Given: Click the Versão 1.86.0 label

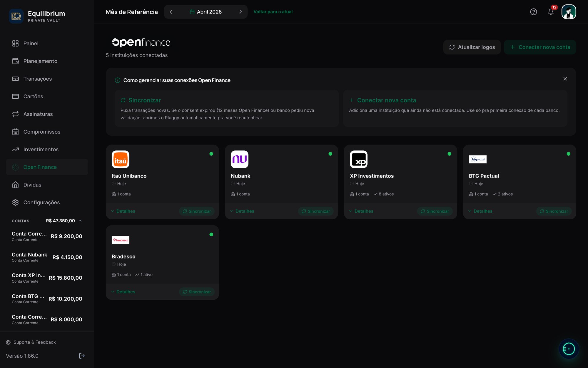Looking at the screenshot, I should 22,356.
